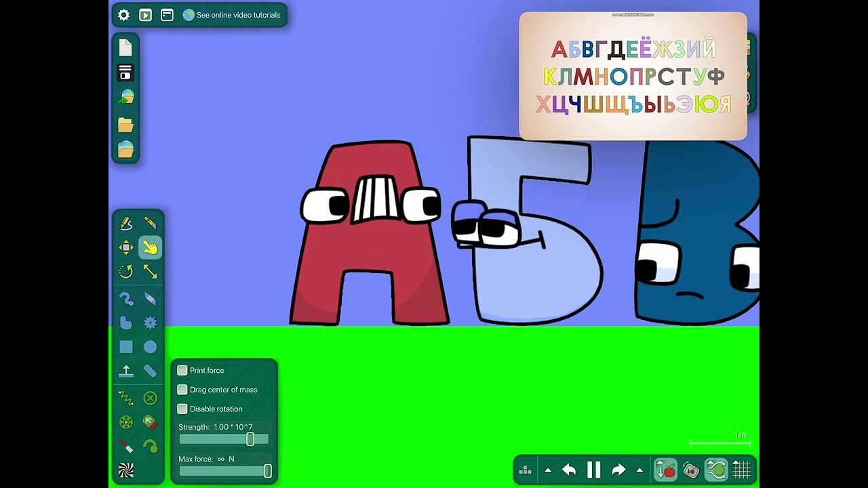This screenshot has height=488, width=868.
Task: Toggle accelerometer gravity tablet icon
Action: tap(691, 470)
